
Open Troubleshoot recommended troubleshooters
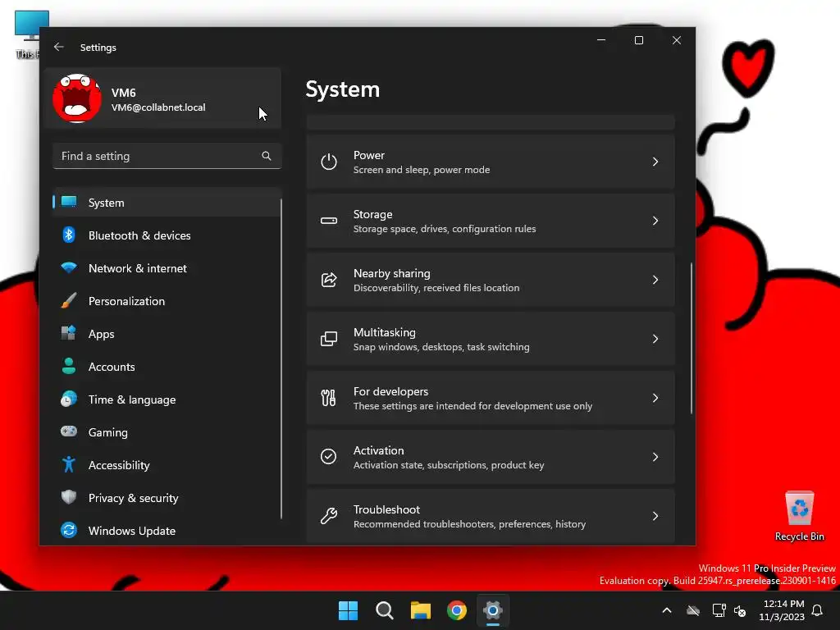pyautogui.click(x=491, y=515)
